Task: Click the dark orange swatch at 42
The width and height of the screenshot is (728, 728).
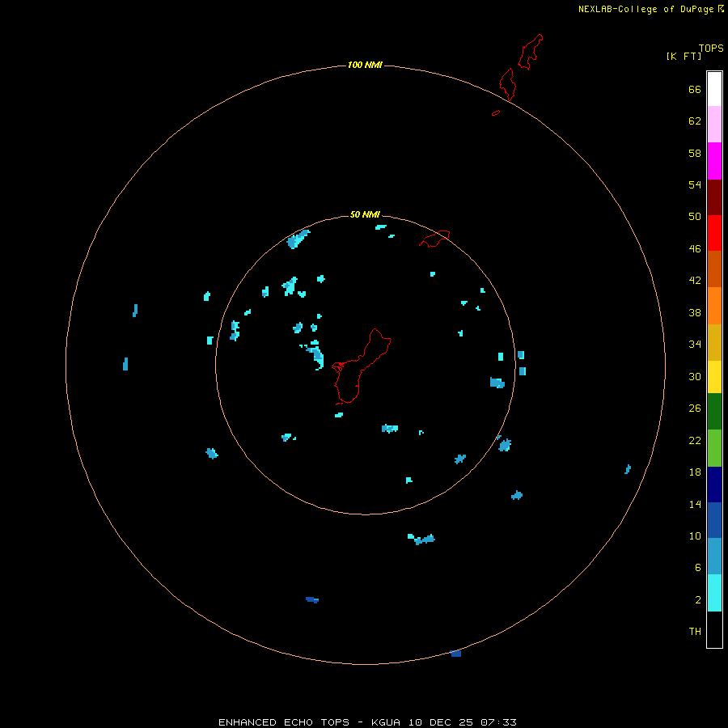Action: [714, 269]
